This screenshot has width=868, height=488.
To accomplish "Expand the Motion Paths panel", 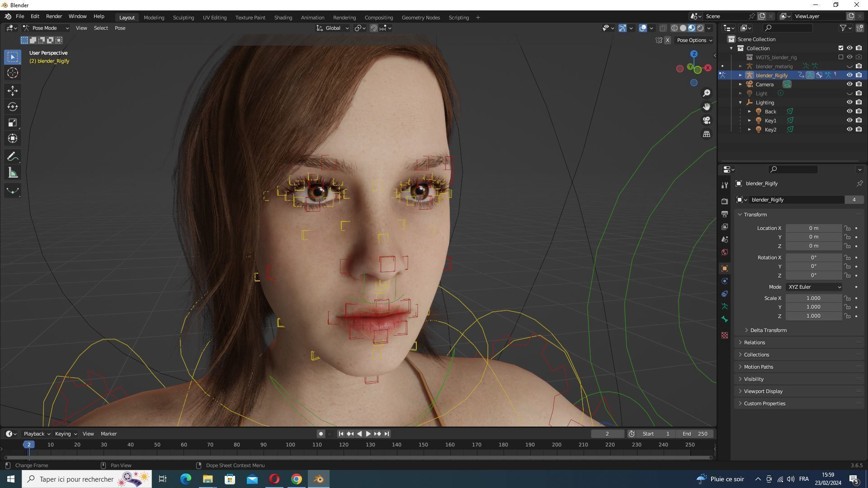I will pos(758,367).
